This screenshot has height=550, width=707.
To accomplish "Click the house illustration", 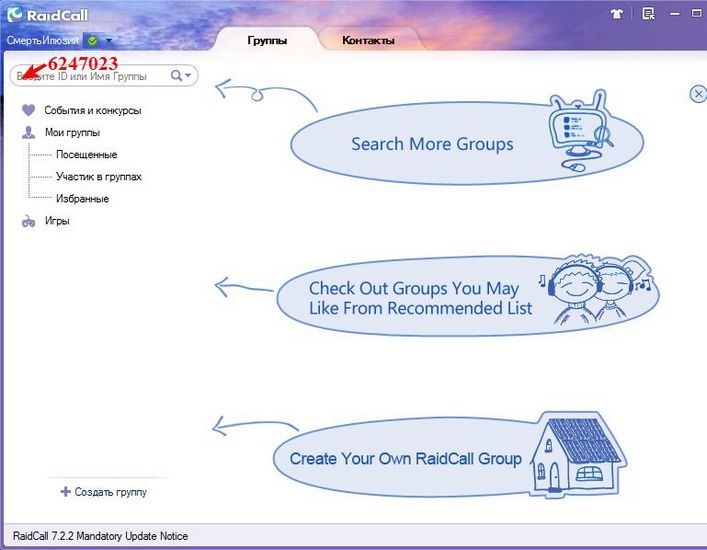I will pos(578,454).
